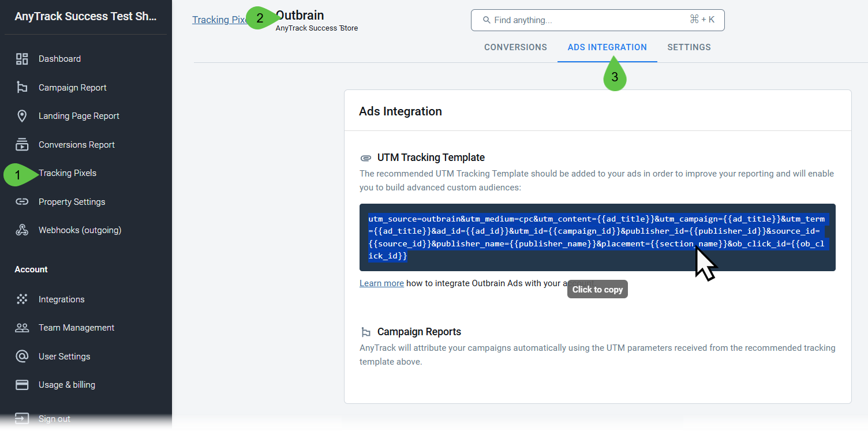Click the Campaign Report flag icon

[22, 88]
